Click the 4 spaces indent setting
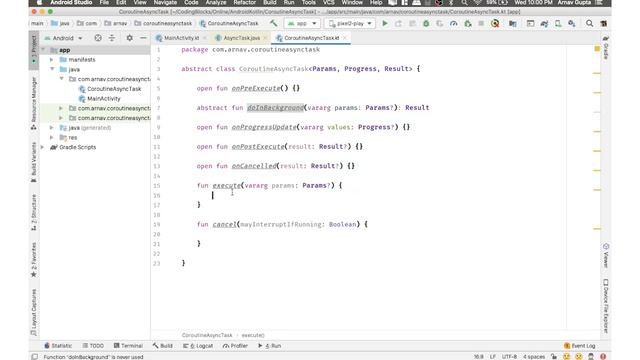640x360 pixels. 534,357
